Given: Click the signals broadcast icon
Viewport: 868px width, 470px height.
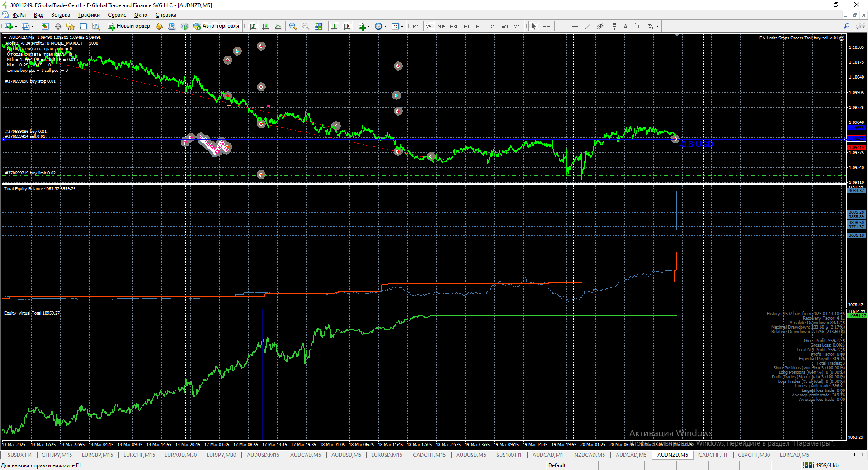Looking at the screenshot, I should click(x=184, y=26).
